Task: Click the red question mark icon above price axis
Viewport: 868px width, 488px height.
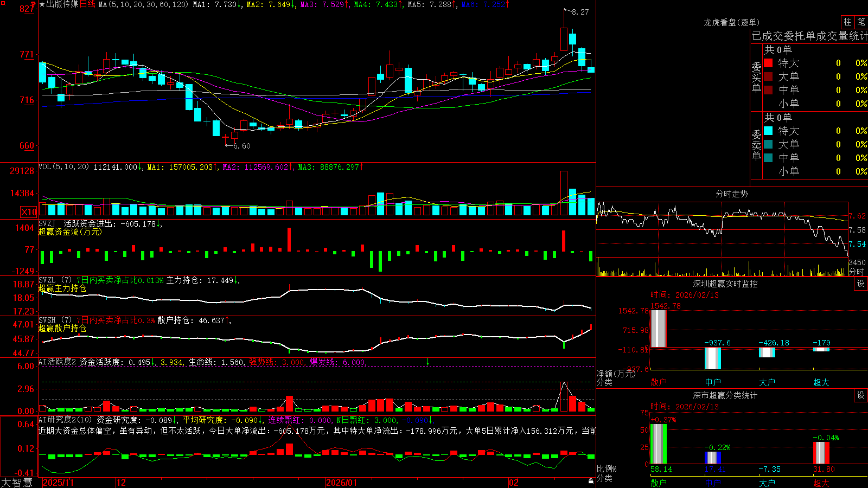Action: (34, 5)
